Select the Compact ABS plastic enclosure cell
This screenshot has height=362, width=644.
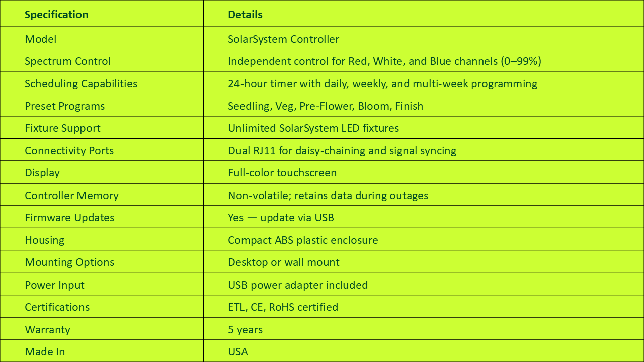(303, 240)
